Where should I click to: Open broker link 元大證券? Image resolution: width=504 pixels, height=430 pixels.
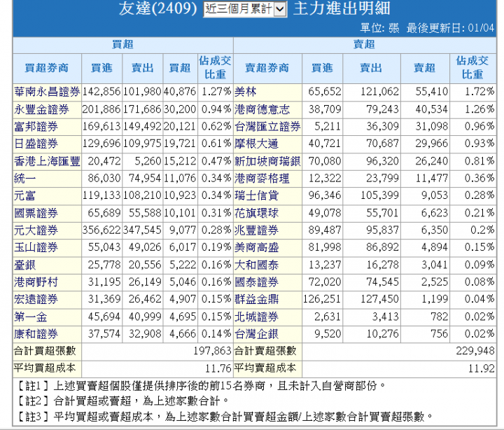pyautogui.click(x=36, y=230)
